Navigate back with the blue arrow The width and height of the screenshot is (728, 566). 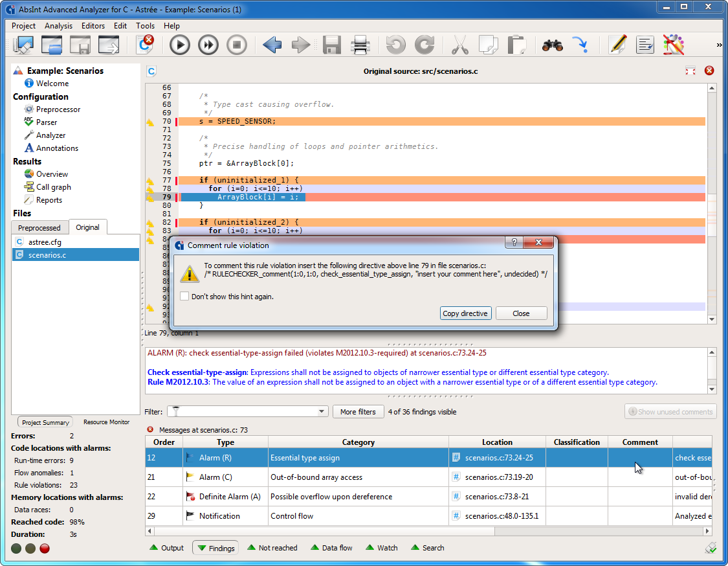[x=272, y=45]
